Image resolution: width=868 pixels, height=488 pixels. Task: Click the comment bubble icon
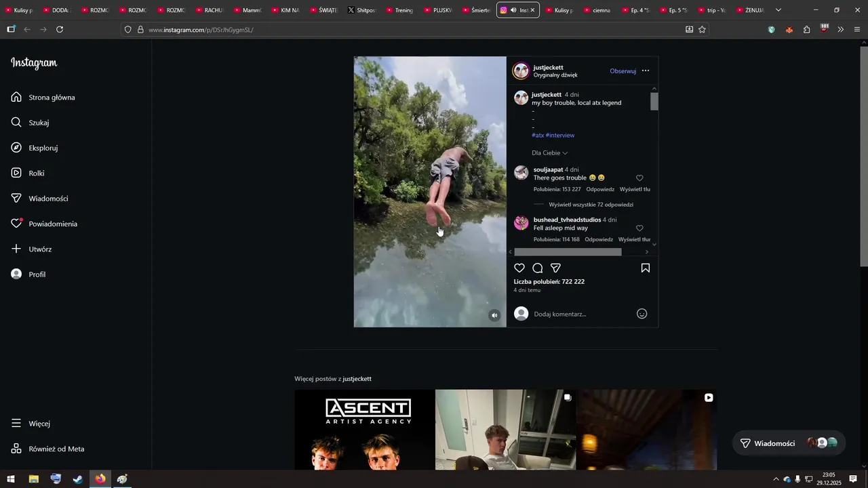[538, 268]
